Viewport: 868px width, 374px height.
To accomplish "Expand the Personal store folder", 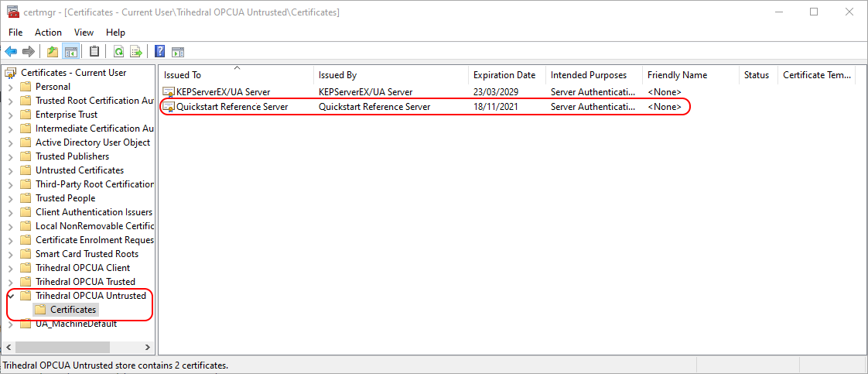I will (10, 87).
